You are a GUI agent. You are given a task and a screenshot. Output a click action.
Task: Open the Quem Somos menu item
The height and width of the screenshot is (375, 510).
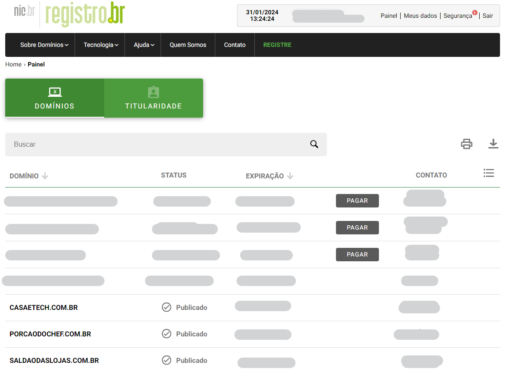click(x=188, y=45)
